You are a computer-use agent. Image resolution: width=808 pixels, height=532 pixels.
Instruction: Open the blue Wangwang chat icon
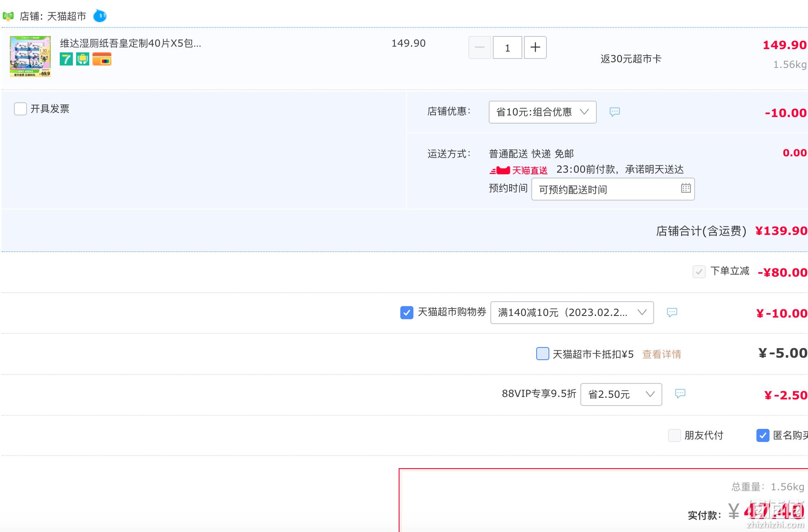pyautogui.click(x=100, y=16)
